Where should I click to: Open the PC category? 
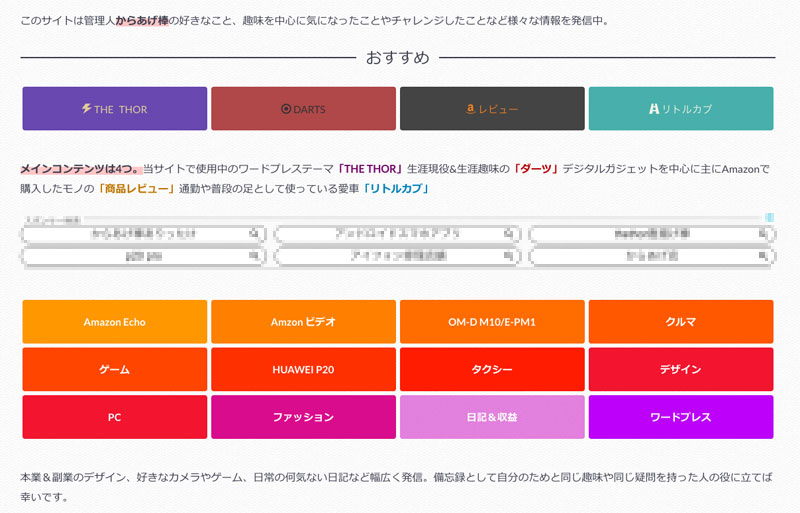[x=115, y=417]
